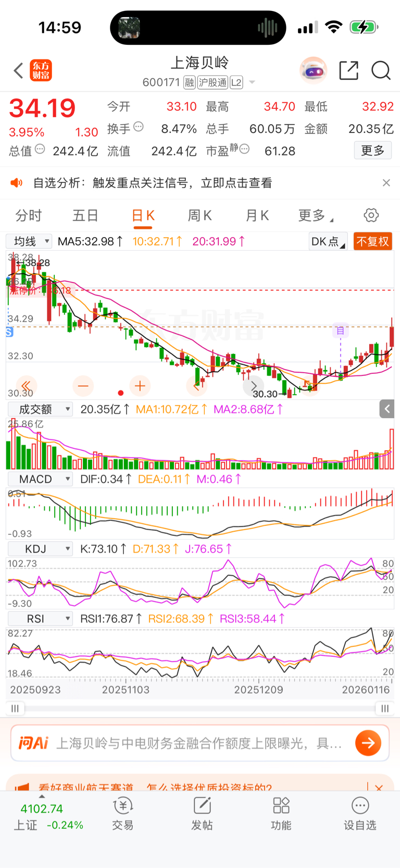
Task: Open the 发帖 post icon
Action: click(202, 814)
